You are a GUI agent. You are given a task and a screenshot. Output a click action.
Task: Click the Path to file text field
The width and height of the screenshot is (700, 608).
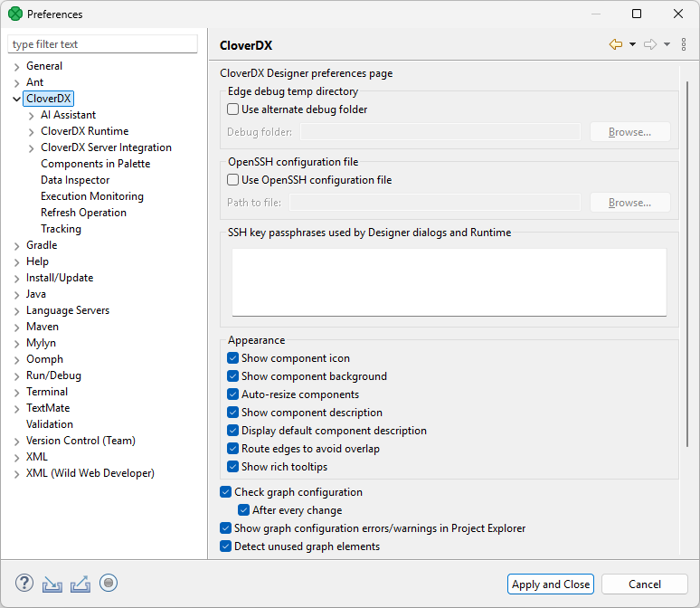coord(435,203)
